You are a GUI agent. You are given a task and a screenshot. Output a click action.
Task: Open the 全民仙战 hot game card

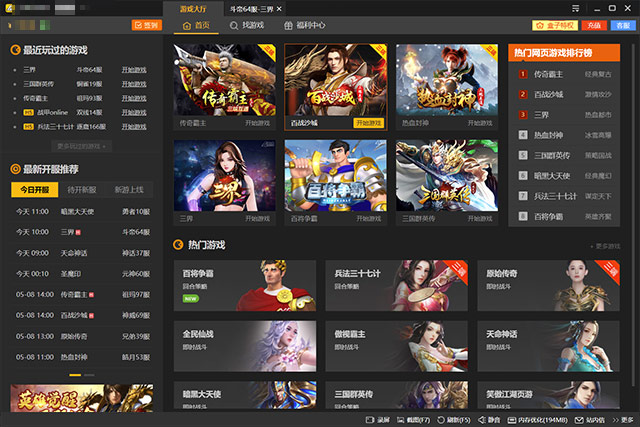pos(245,346)
